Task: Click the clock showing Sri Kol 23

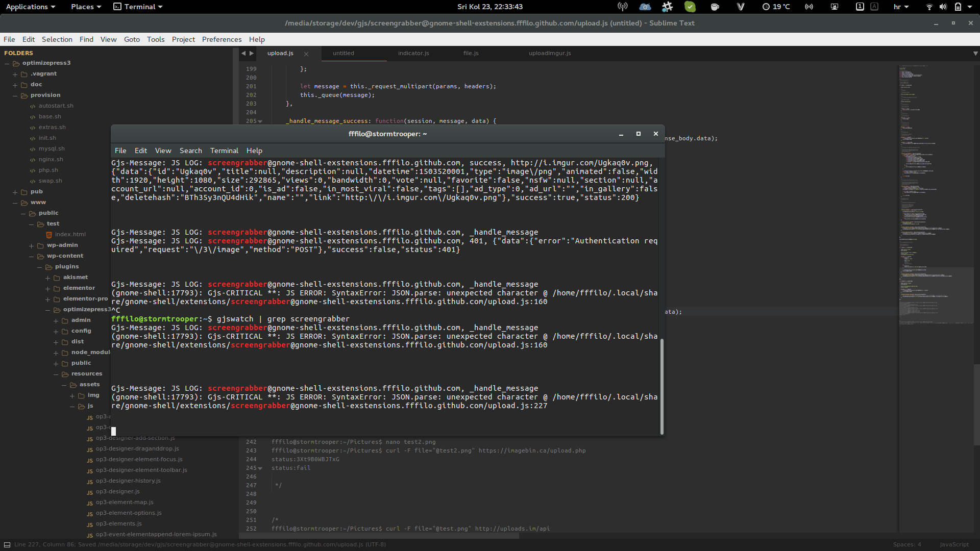Action: (490, 7)
